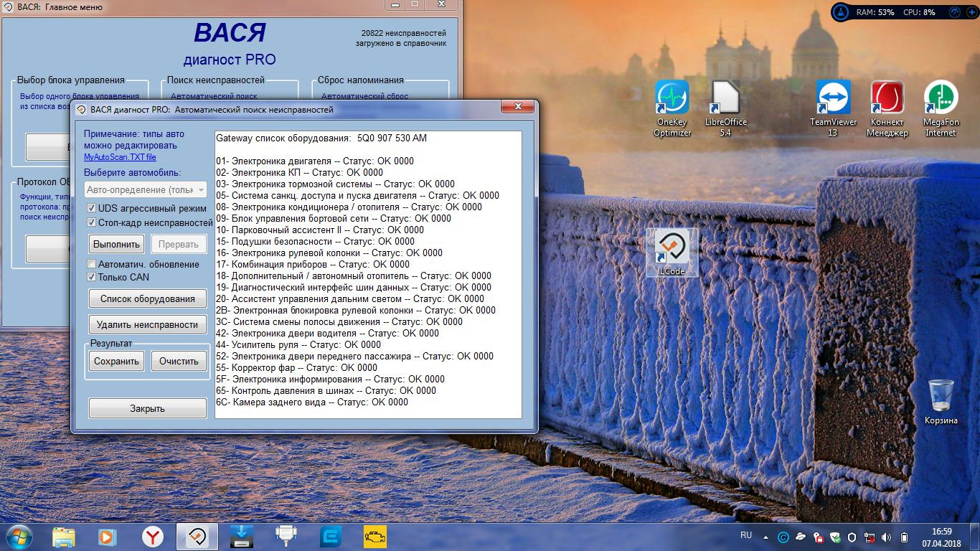Open the OneKey Optimizer desktop shortcut
Screen dimensions: 980x551
tap(672, 109)
